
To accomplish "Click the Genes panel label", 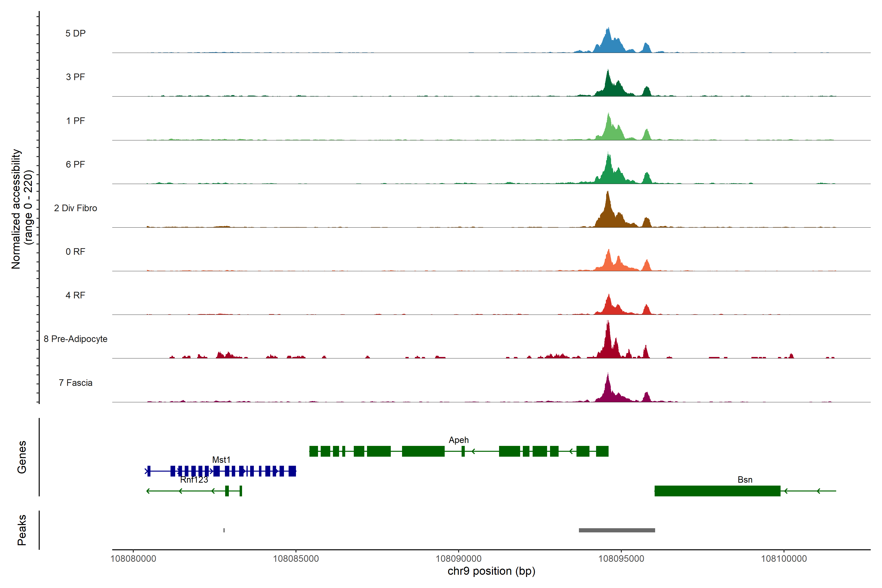I will tap(22, 457).
